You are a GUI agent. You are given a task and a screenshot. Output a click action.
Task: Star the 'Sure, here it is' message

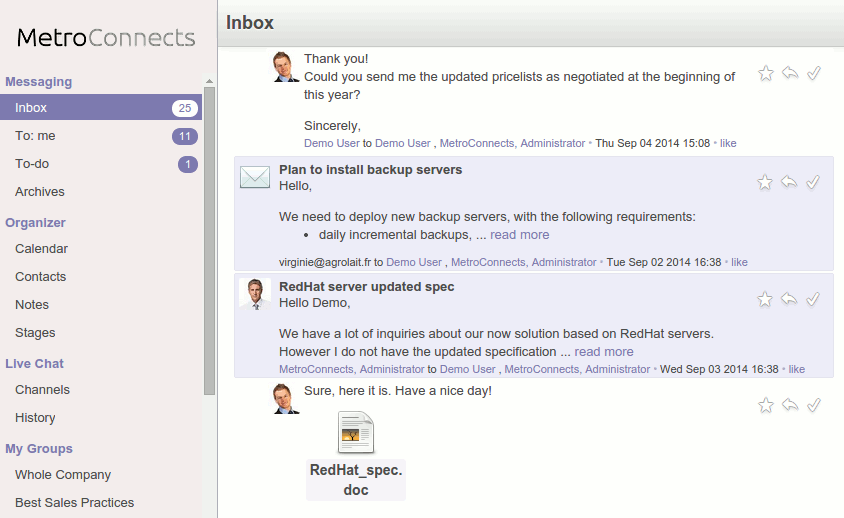765,405
